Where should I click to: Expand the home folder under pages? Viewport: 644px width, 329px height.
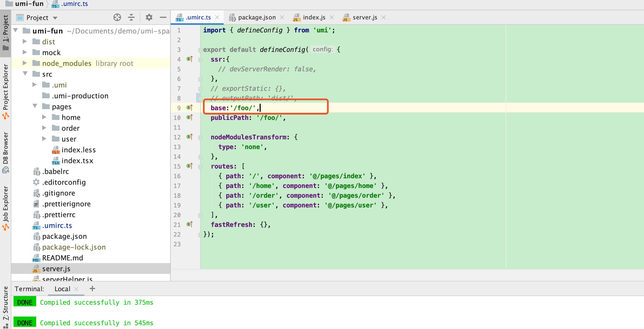[x=44, y=117]
